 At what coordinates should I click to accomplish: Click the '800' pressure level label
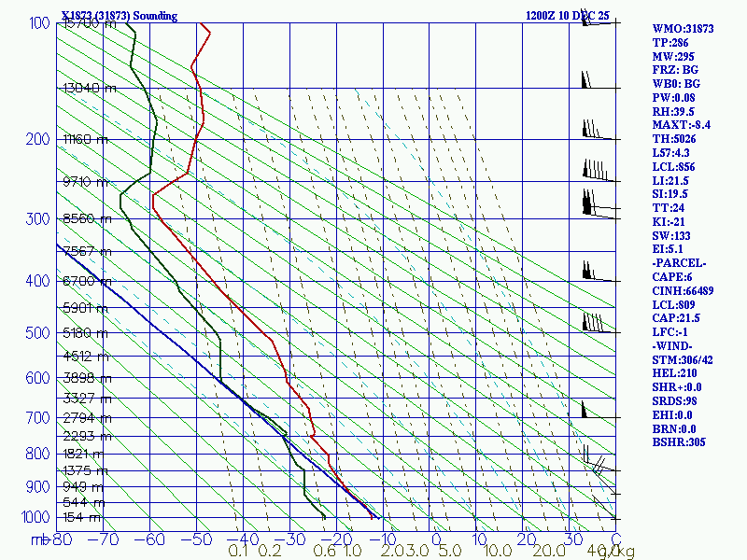(x=37, y=454)
